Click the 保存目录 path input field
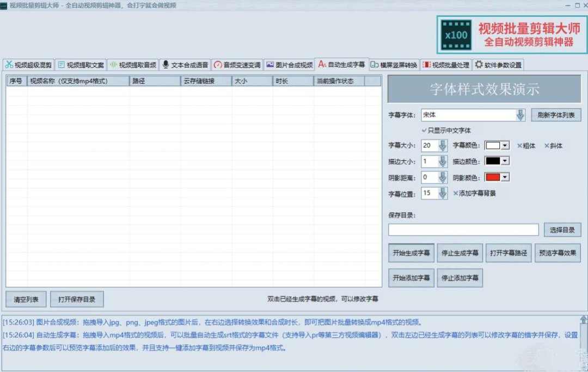Viewport: 588px width, 372px height. [x=463, y=230]
